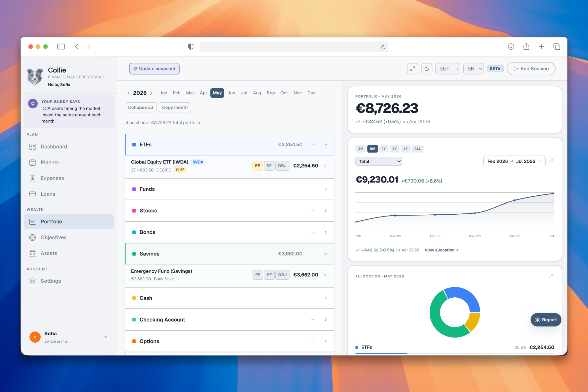Expand the allocation chart card
Viewport: 588px width, 392px height.
point(551,276)
